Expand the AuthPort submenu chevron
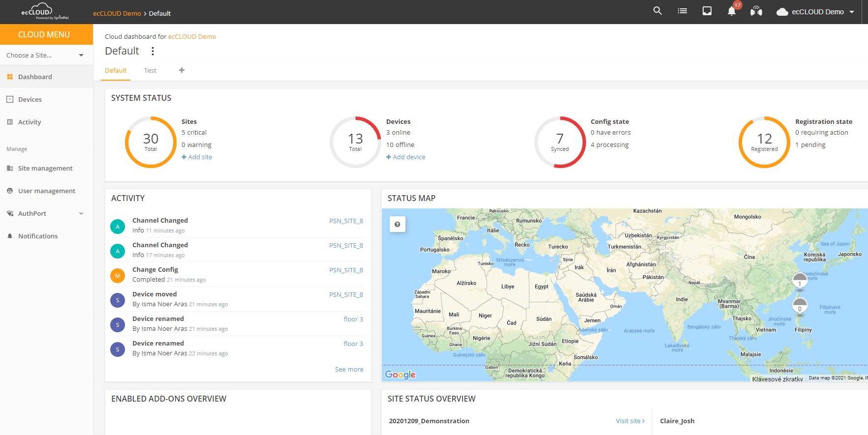Viewport: 868px width, 435px height. (x=81, y=213)
